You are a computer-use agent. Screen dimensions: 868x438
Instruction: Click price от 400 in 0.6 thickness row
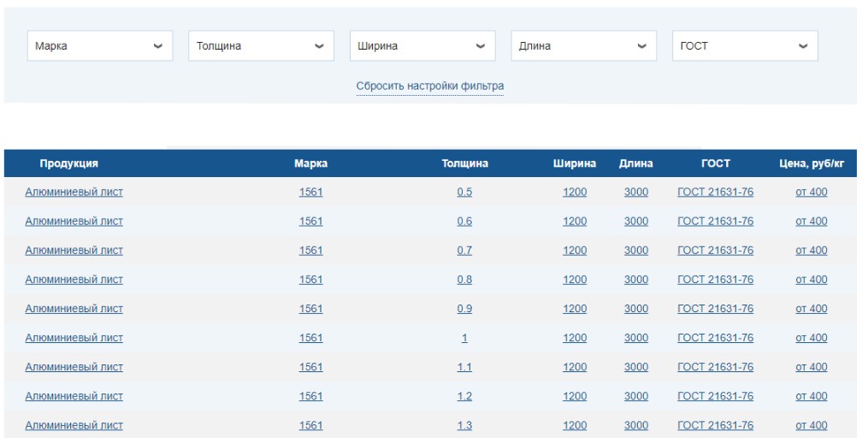pos(812,221)
